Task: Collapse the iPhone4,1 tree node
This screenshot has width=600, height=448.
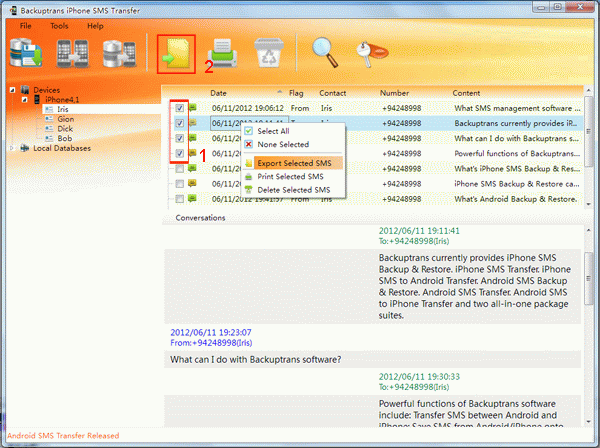Action: (x=24, y=99)
